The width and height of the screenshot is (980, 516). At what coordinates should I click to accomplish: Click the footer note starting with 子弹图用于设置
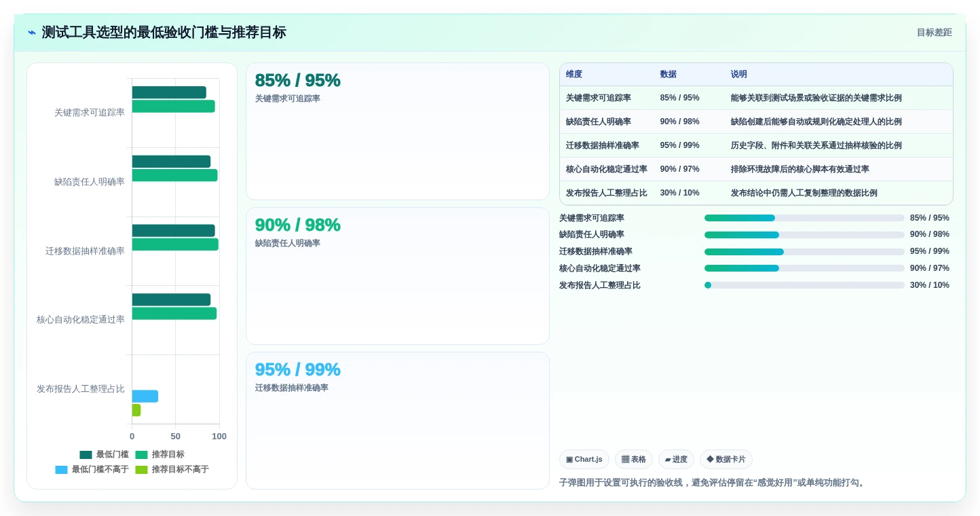(713, 483)
